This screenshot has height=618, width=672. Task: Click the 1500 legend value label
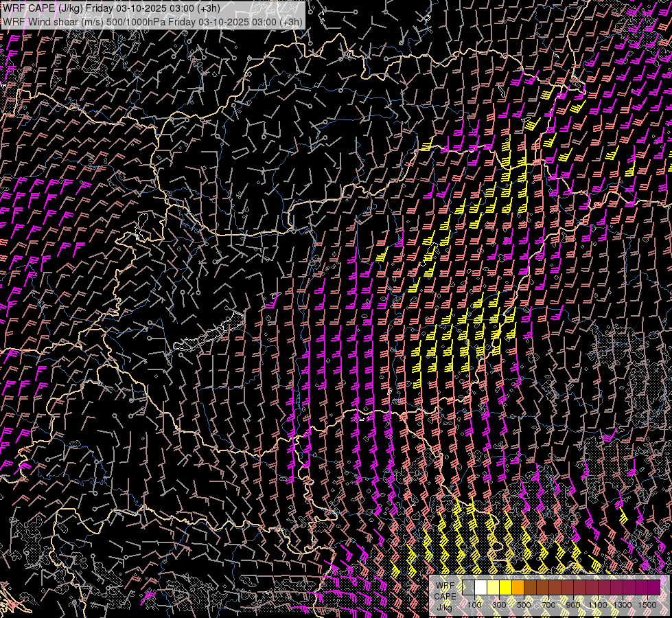[x=647, y=605]
